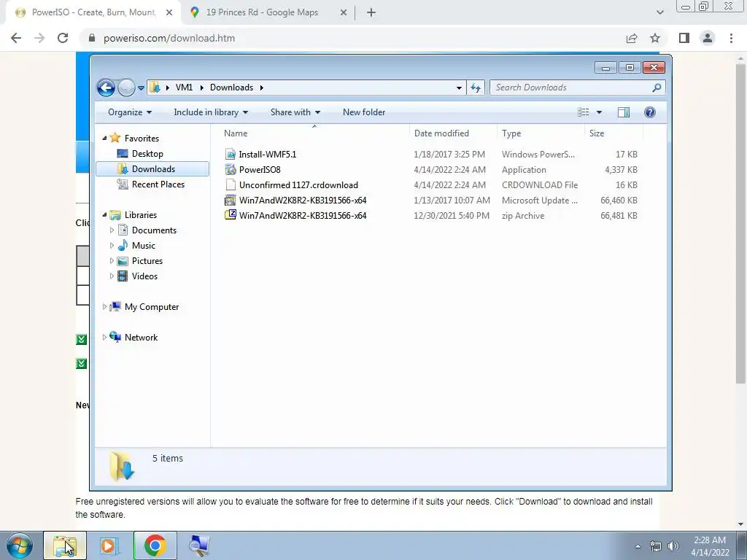Close the Google Maps Chrome tab
Image resolution: width=747 pixels, height=560 pixels.
click(x=344, y=13)
